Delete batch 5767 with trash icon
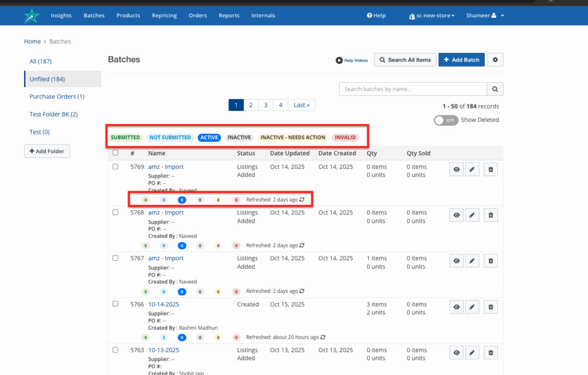This screenshot has height=375, width=588. (490, 261)
